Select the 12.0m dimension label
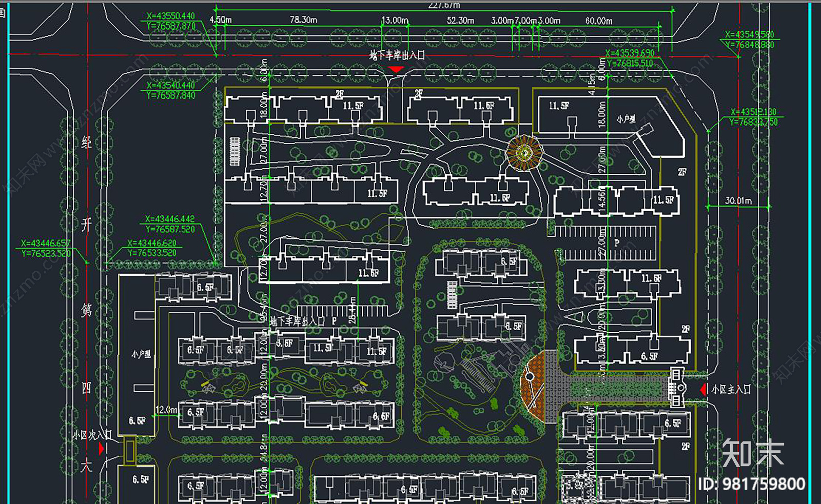This screenshot has width=821, height=504. 166,410
